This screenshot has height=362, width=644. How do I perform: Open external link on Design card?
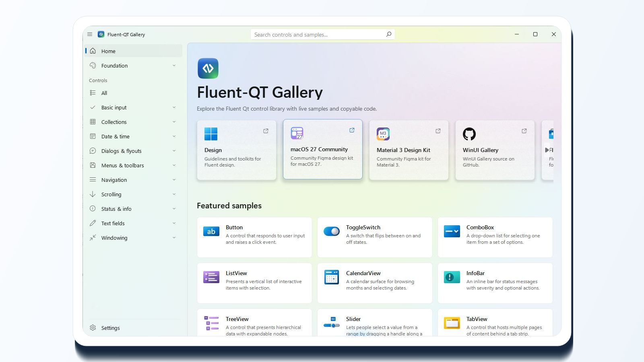[x=266, y=131]
